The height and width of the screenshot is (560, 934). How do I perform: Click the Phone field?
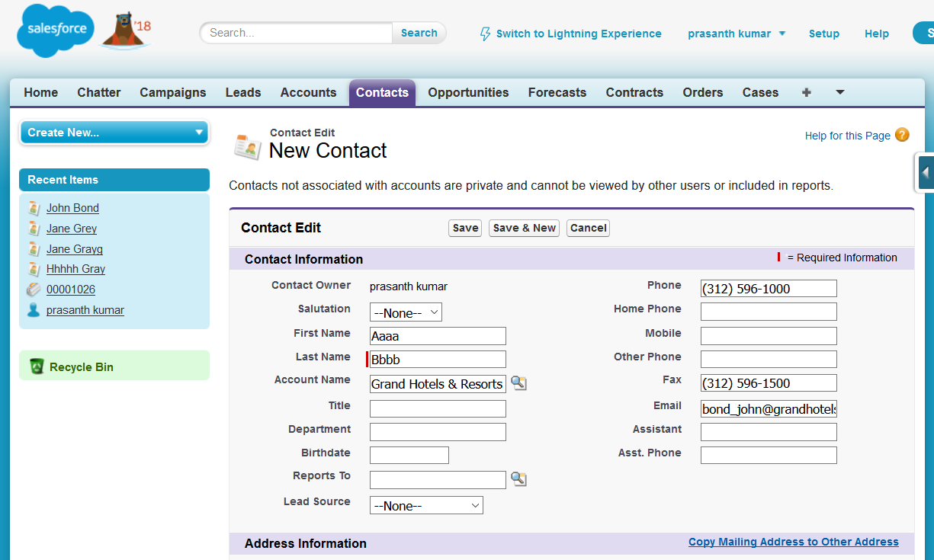point(769,289)
